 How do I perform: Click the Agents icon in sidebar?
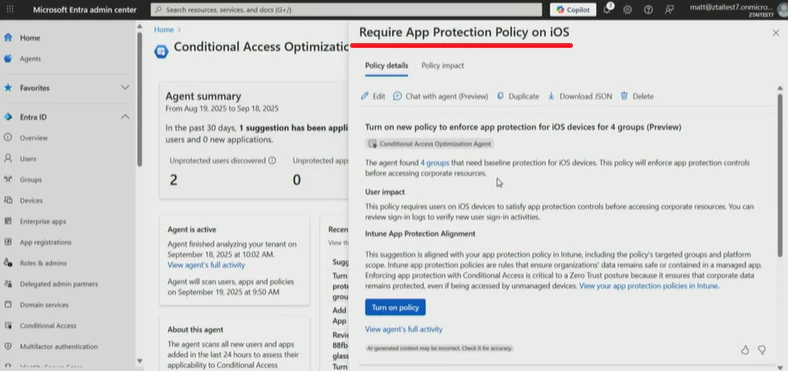point(8,59)
